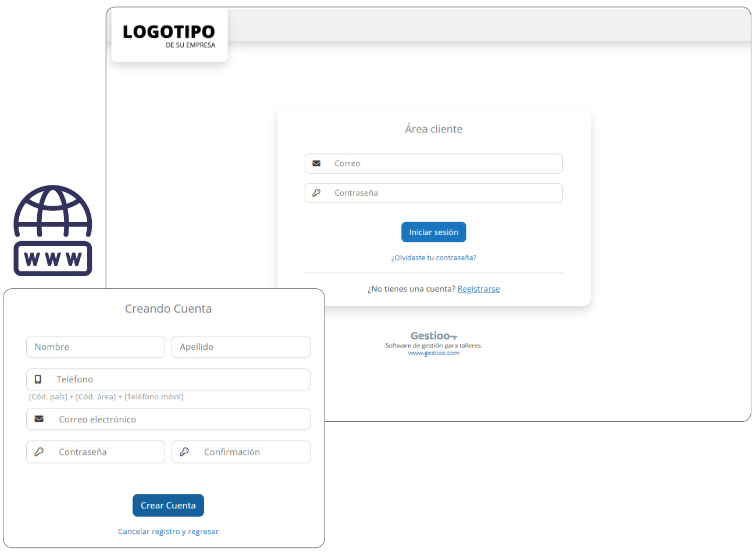The height and width of the screenshot is (552, 756).
Task: Click the key icon beside Confirmación
Action: [184, 451]
